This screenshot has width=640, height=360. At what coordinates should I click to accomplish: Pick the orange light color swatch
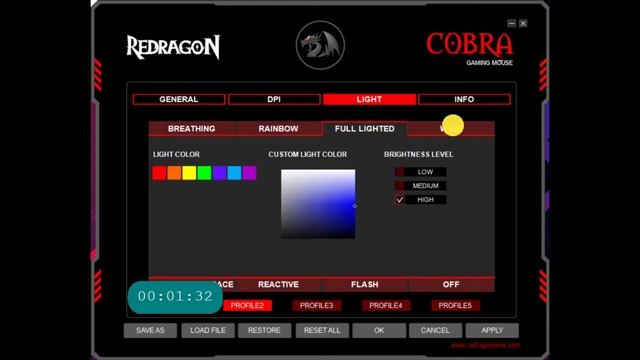tap(174, 173)
